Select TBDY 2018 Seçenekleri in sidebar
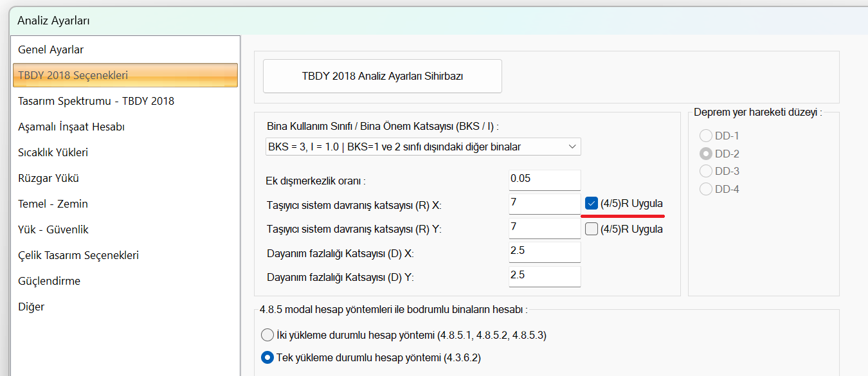The width and height of the screenshot is (868, 376). click(x=73, y=75)
